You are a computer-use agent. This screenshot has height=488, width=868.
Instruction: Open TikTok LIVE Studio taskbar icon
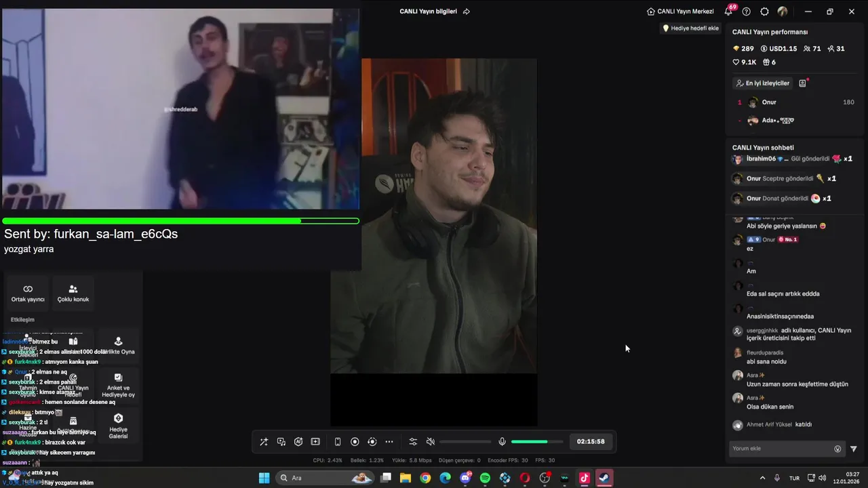(x=584, y=478)
